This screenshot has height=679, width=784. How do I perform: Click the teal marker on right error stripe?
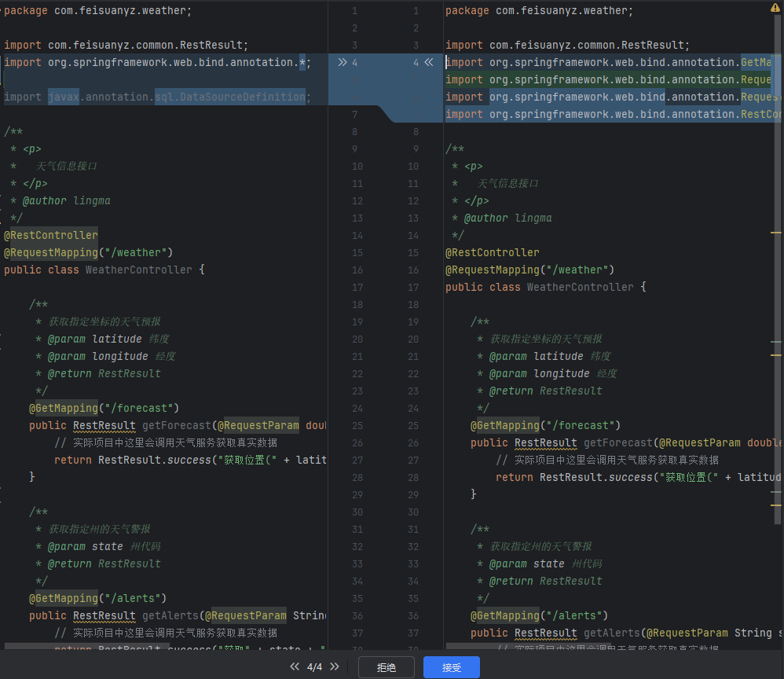click(776, 343)
